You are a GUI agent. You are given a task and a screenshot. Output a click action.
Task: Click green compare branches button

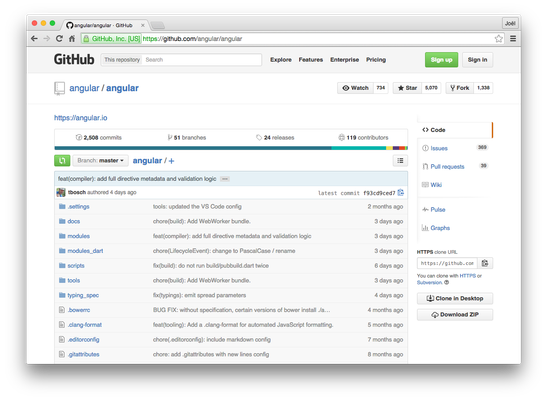click(x=62, y=160)
